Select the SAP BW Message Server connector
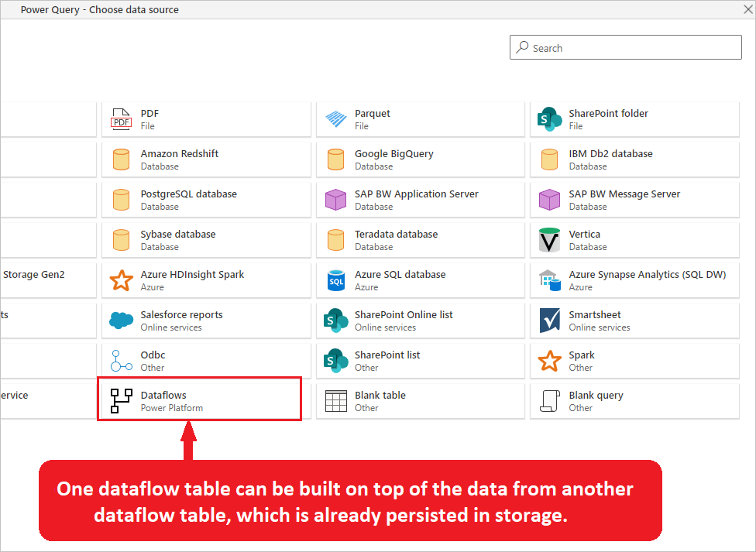The height and width of the screenshot is (552, 756). click(634, 199)
